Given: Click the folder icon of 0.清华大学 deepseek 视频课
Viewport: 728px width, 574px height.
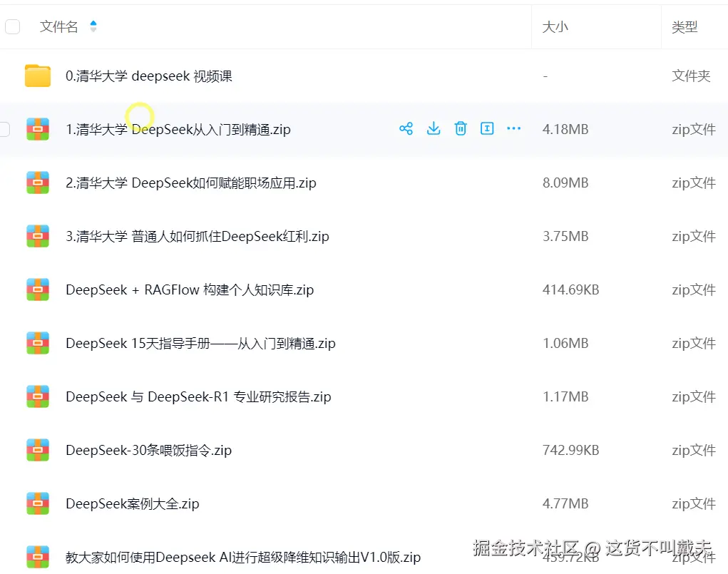Looking at the screenshot, I should tap(38, 76).
